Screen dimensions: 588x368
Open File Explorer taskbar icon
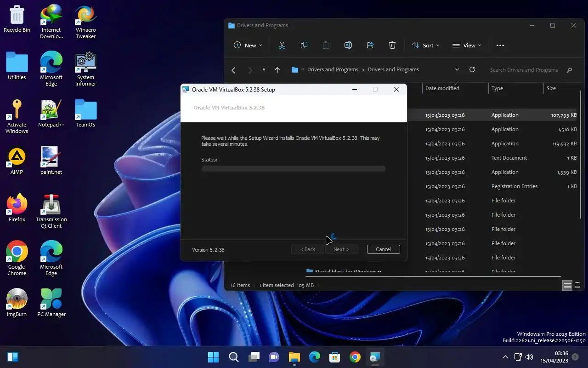coord(294,357)
